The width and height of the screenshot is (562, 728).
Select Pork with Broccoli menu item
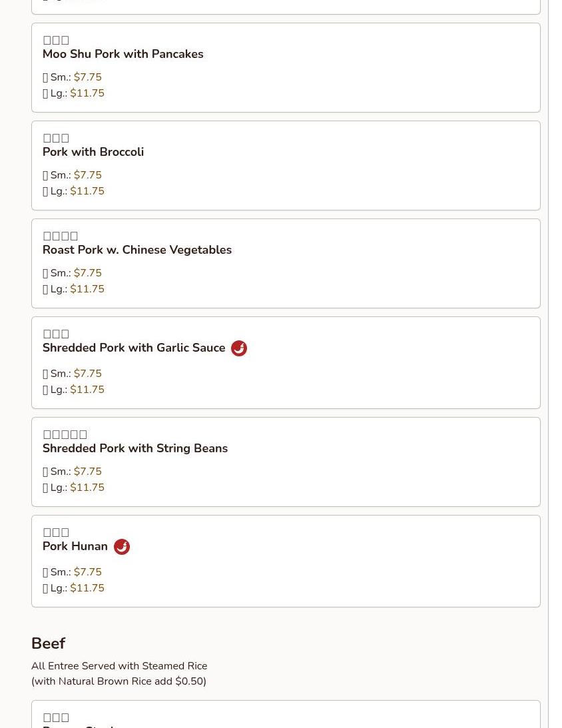tap(93, 152)
